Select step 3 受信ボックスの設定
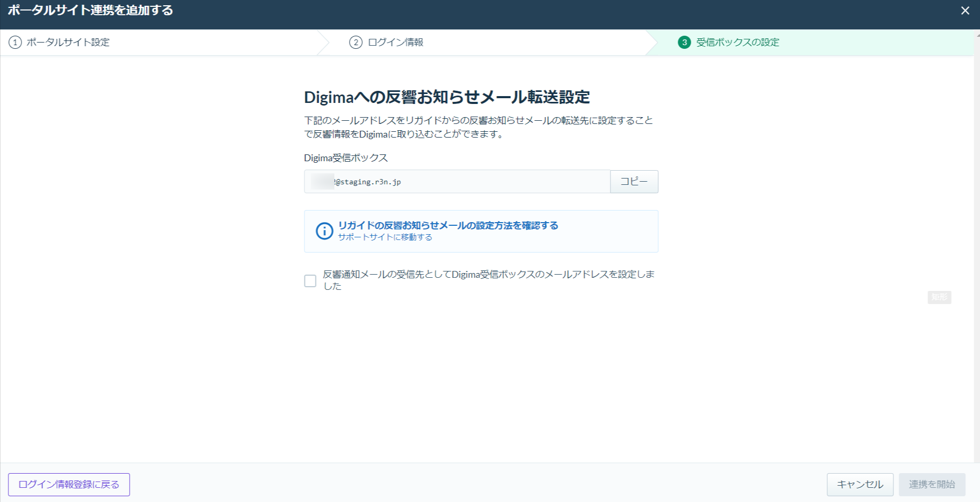 [x=729, y=42]
